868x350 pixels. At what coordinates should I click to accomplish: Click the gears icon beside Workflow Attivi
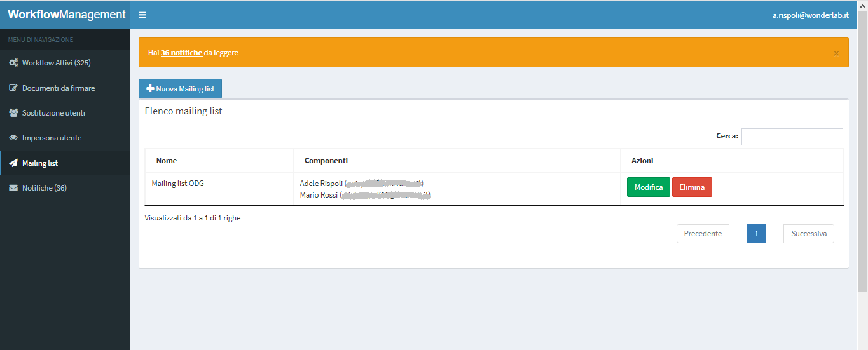(x=13, y=63)
